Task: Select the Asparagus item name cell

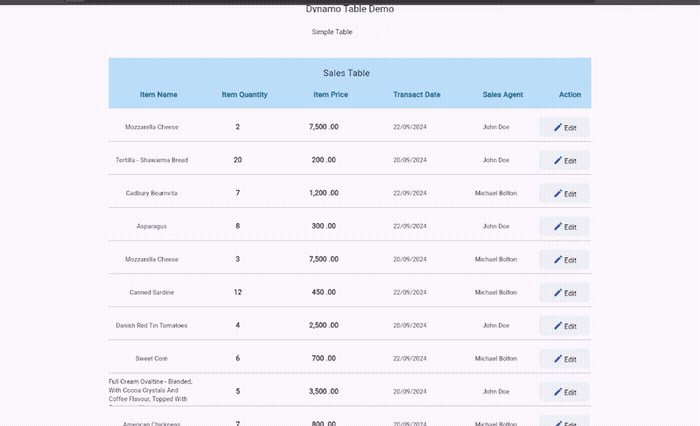Action: [x=152, y=226]
